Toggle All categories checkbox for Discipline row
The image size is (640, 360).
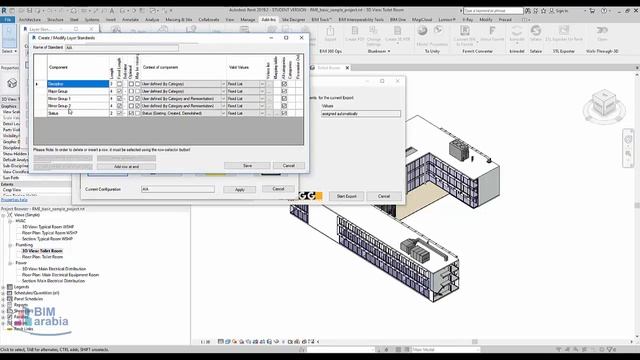284,84
